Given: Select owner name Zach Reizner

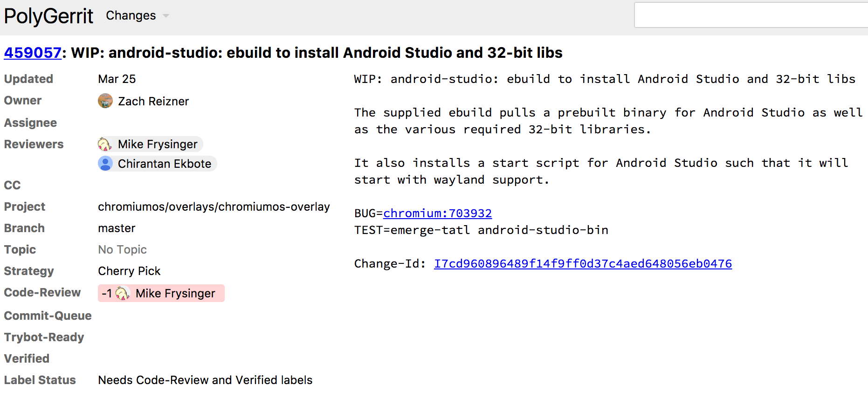Looking at the screenshot, I should click(x=153, y=101).
